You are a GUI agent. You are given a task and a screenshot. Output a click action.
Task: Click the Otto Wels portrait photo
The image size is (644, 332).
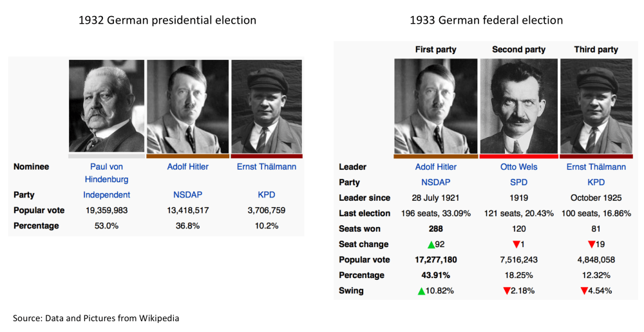[518, 106]
